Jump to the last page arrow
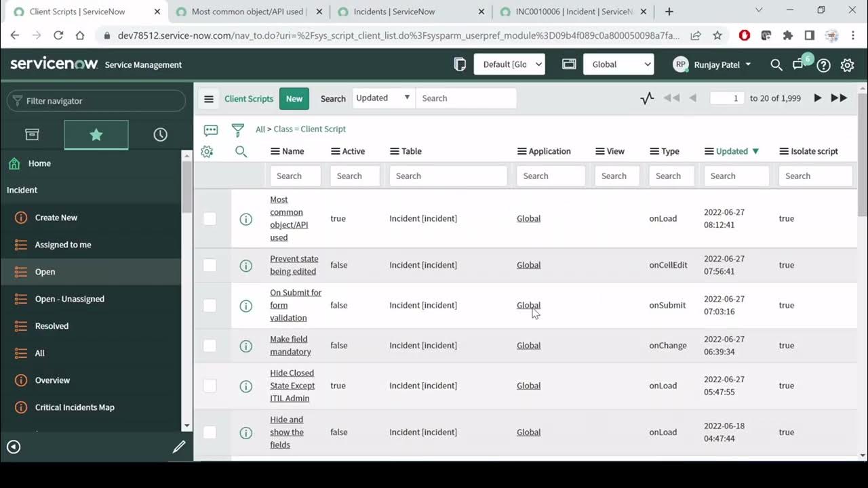868x488 pixels. 839,98
